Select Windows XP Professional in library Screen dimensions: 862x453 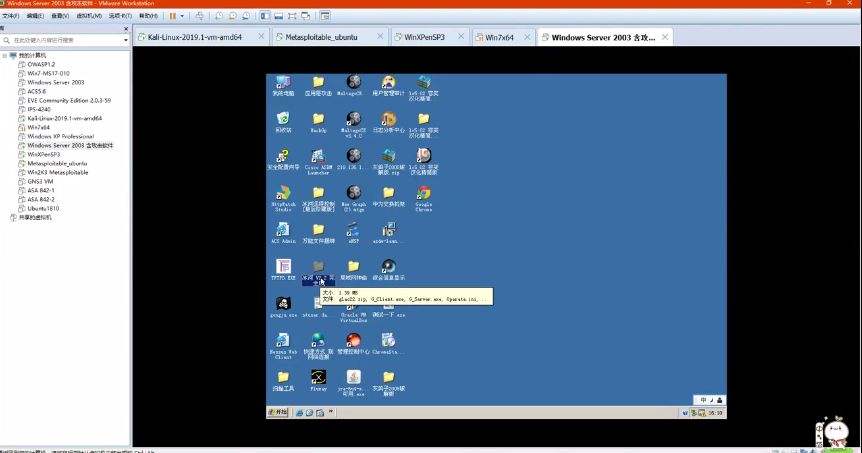60,136
